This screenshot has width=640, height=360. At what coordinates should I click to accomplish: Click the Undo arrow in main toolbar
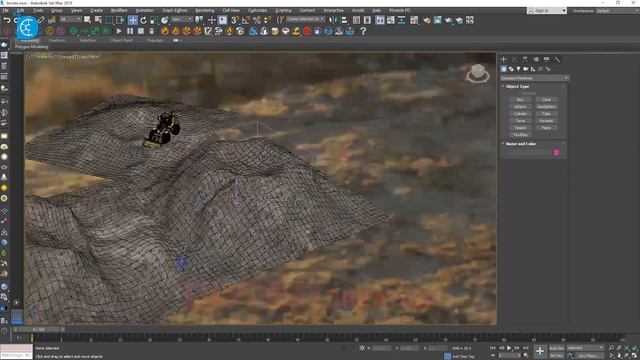(7, 20)
